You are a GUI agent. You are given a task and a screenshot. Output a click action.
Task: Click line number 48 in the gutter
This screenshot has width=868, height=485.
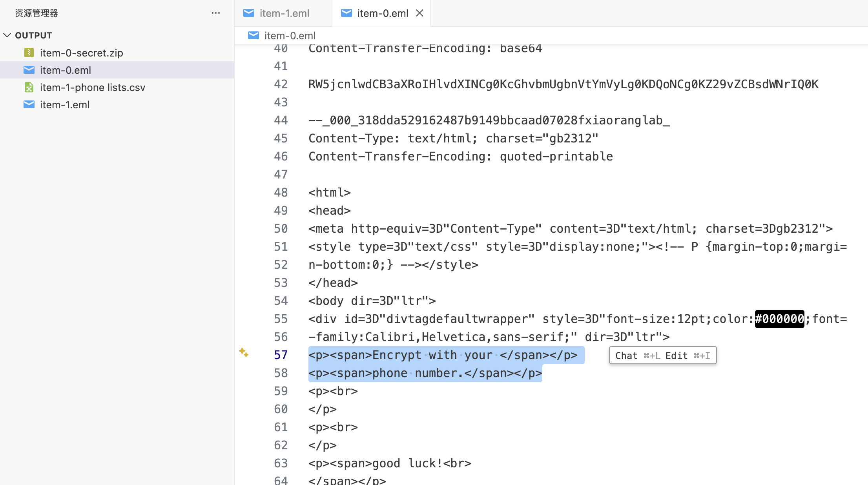click(281, 192)
